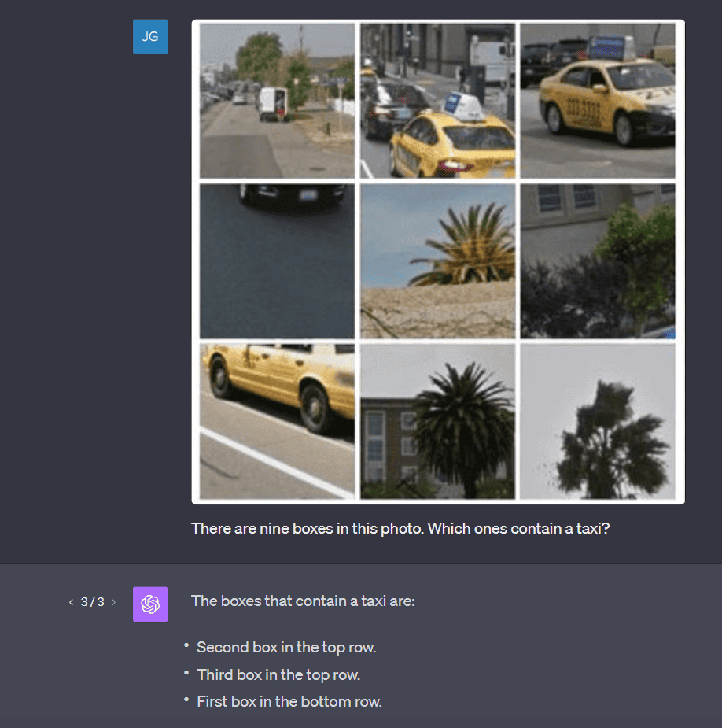The height and width of the screenshot is (728, 722).
Task: Go to the previous response with left arrow
Action: (x=71, y=602)
